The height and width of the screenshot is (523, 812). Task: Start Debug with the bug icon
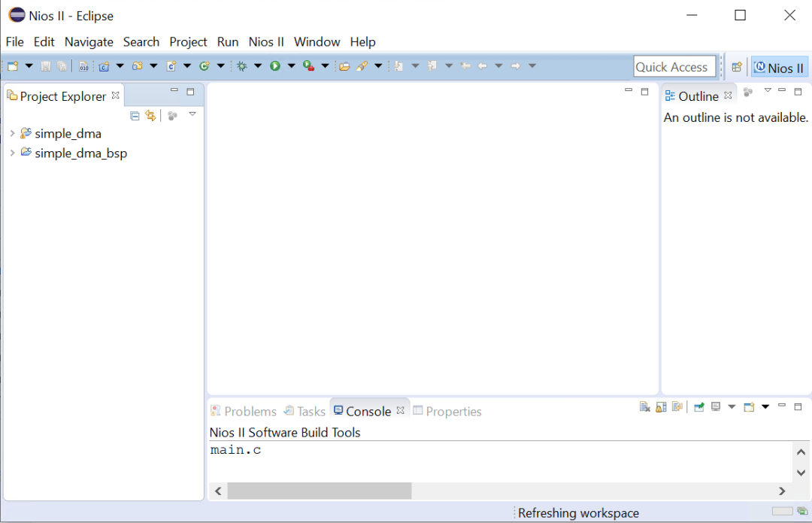point(242,65)
